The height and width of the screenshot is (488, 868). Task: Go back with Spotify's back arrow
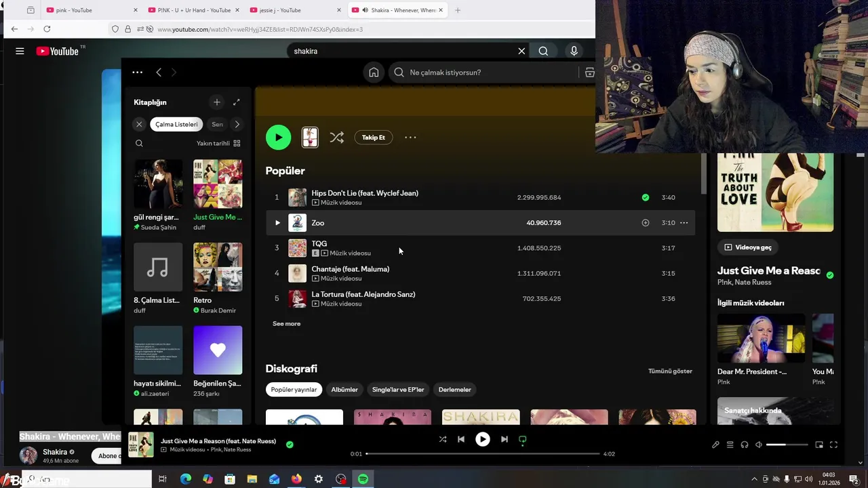point(159,73)
